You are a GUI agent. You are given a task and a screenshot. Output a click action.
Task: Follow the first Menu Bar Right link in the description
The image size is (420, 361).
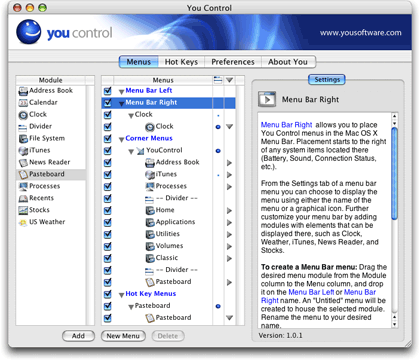tap(286, 125)
